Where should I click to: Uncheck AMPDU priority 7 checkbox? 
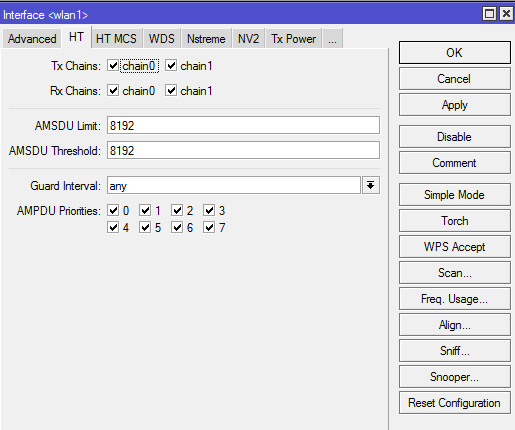[209, 227]
